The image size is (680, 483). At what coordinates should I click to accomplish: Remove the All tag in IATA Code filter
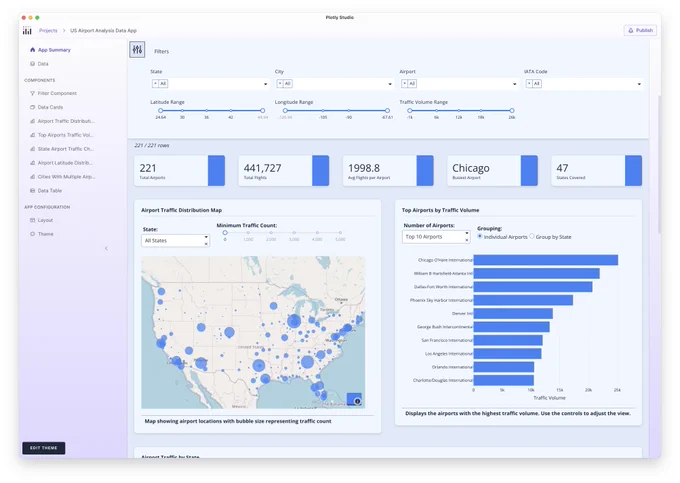529,83
